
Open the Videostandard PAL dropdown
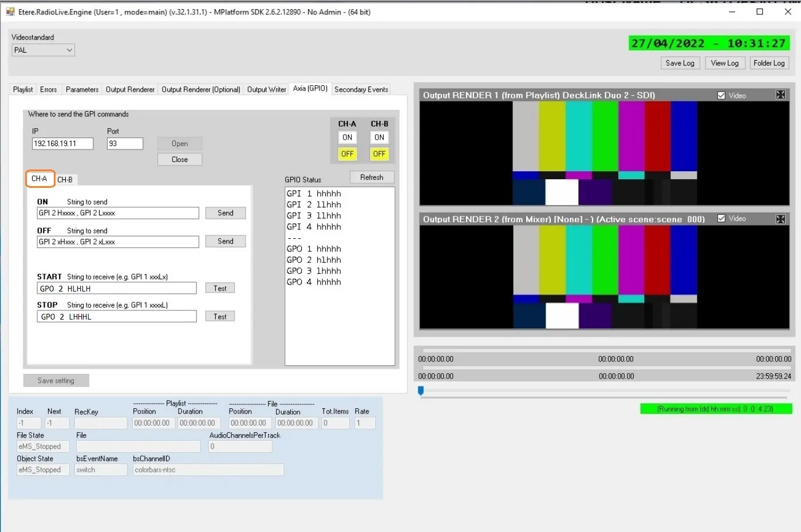44,50
